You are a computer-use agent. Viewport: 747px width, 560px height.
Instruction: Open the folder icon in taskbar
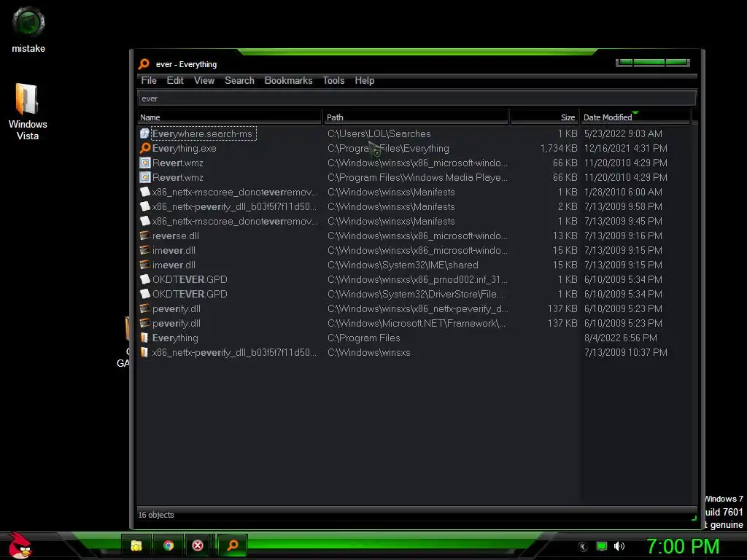136,545
